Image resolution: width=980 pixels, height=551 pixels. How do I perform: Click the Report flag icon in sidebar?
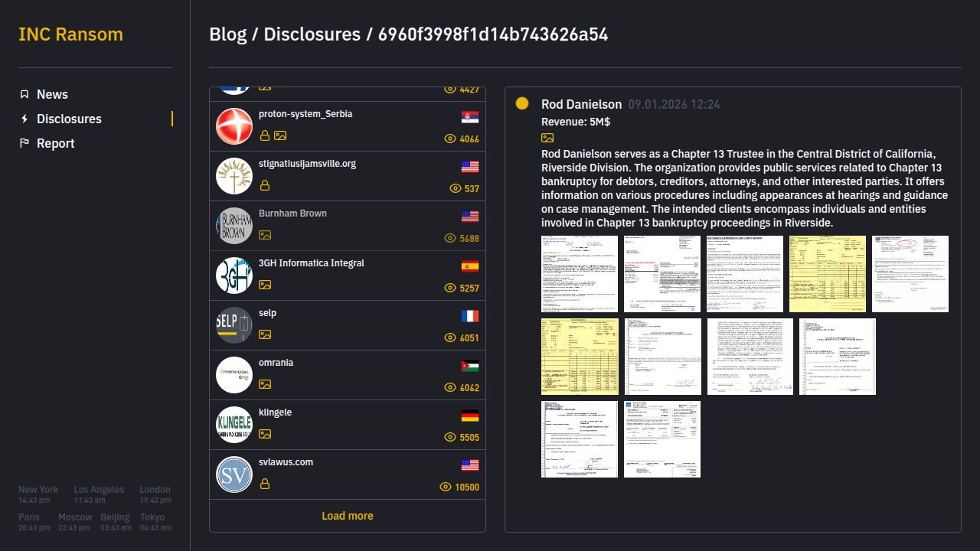24,143
